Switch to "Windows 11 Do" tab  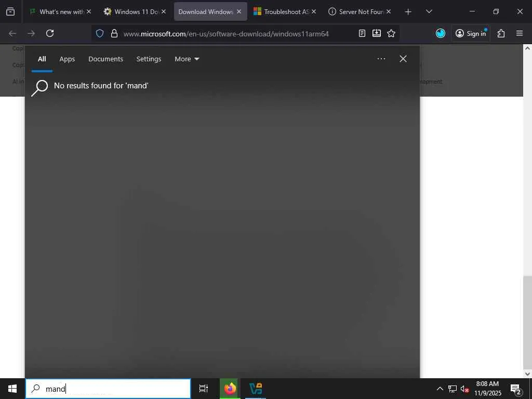point(136,11)
